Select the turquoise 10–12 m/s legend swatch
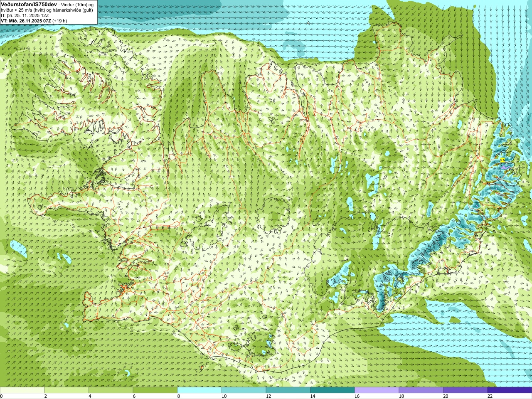The image size is (532, 399). [x=244, y=390]
